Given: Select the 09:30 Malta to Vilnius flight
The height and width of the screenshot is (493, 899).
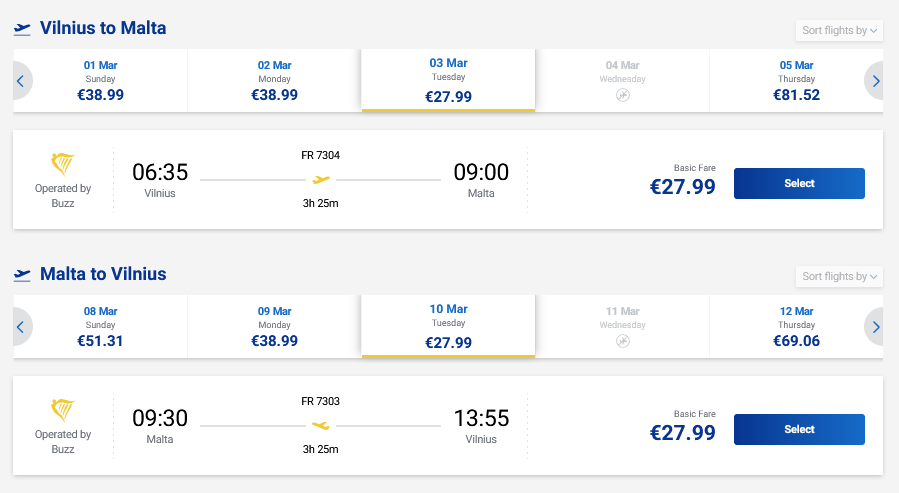Looking at the screenshot, I should coord(799,430).
